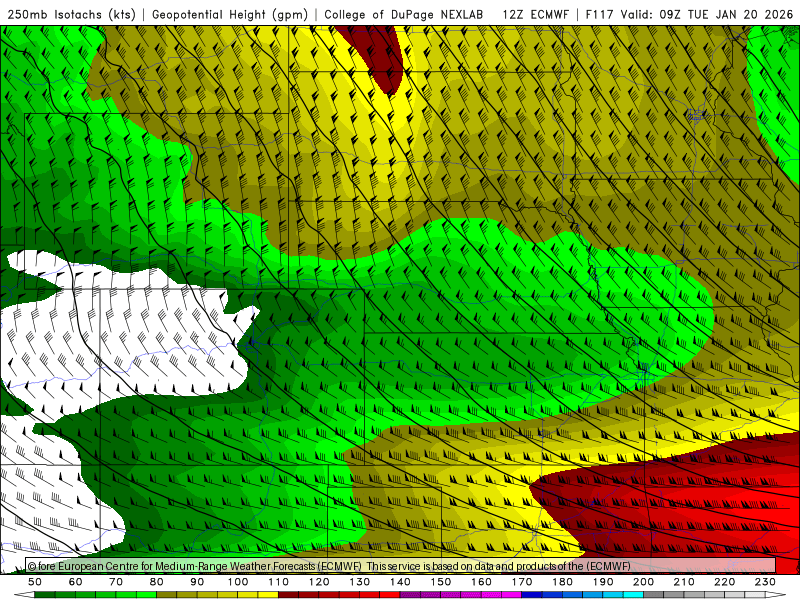800x600 pixels.
Task: Click the '200' label on the color scale
Action: pyautogui.click(x=644, y=582)
